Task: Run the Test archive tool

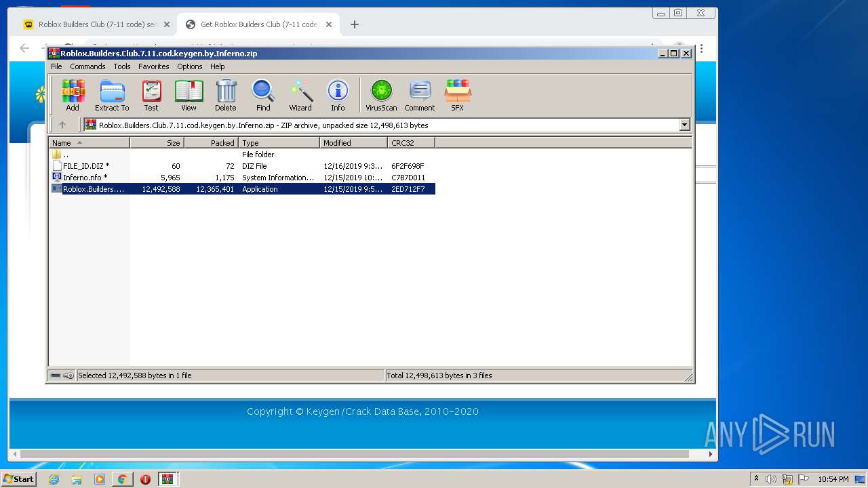Action: coord(151,96)
